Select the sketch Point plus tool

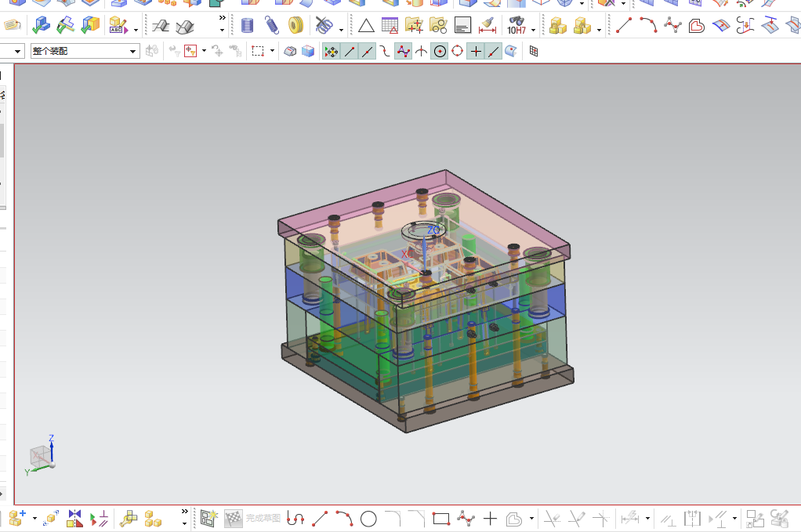[x=490, y=519]
